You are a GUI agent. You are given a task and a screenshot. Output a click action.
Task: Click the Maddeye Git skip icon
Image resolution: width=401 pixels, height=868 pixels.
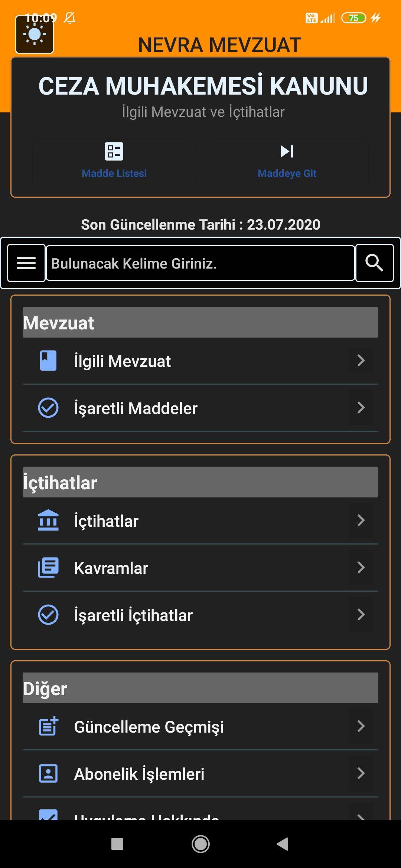click(x=287, y=151)
